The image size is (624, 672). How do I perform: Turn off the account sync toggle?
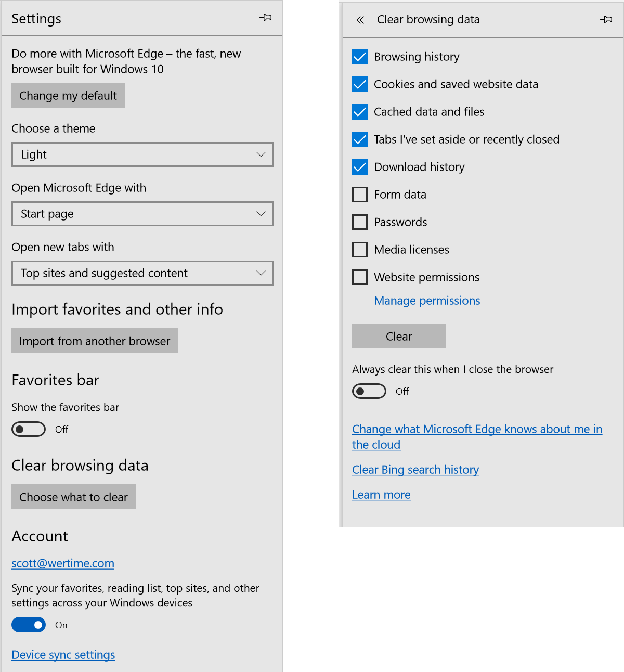click(x=29, y=625)
